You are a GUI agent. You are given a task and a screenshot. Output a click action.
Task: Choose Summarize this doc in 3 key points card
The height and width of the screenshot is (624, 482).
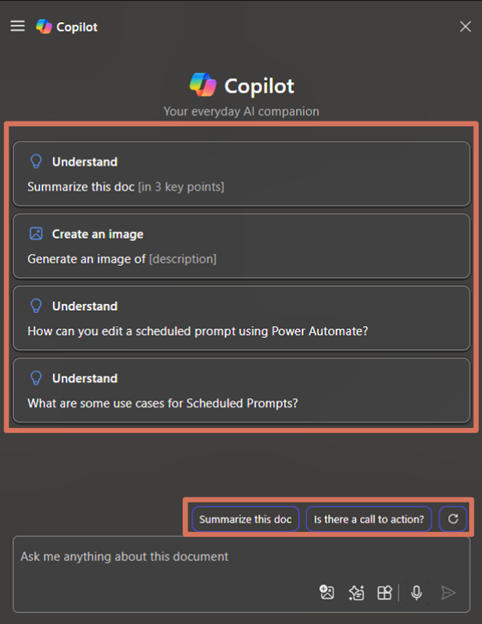click(242, 174)
